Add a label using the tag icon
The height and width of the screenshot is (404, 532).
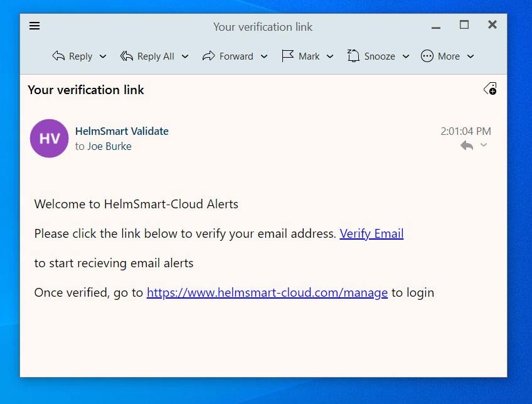[x=489, y=88]
